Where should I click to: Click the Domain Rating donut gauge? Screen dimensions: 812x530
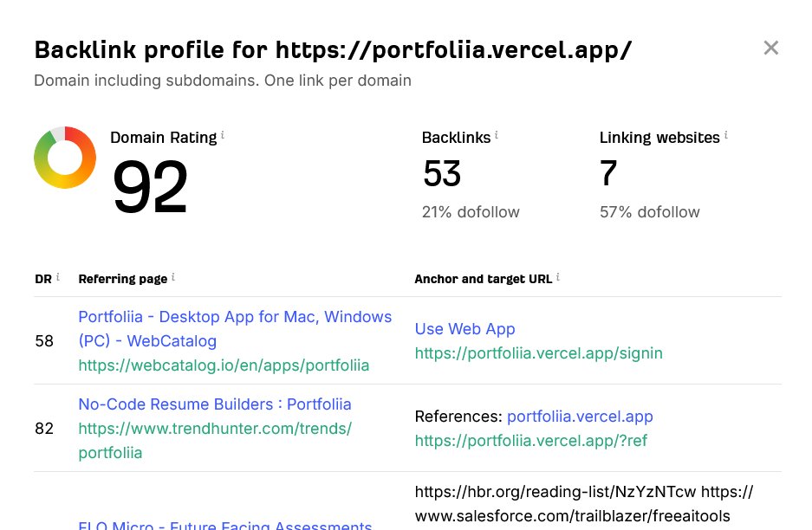pos(64,158)
